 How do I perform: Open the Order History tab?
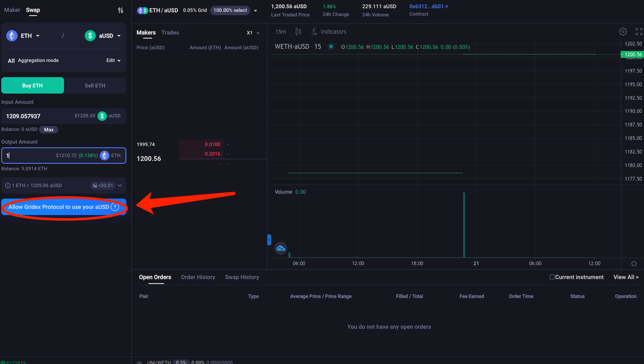198,277
